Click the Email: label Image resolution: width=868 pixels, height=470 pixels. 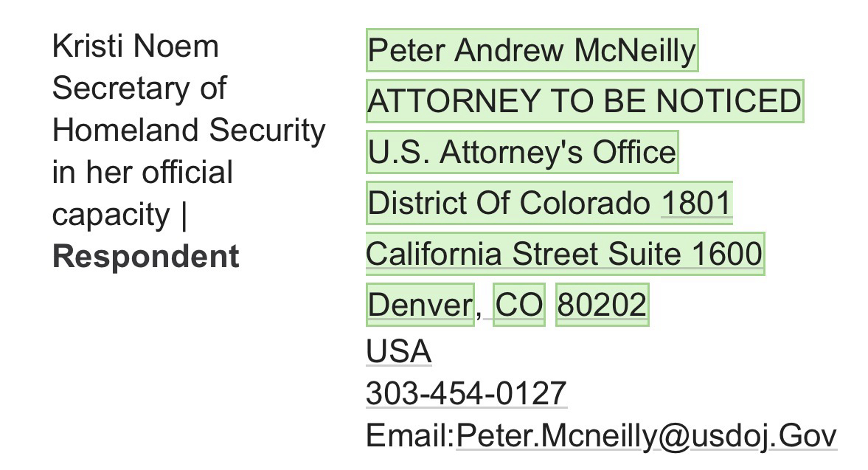coord(410,435)
